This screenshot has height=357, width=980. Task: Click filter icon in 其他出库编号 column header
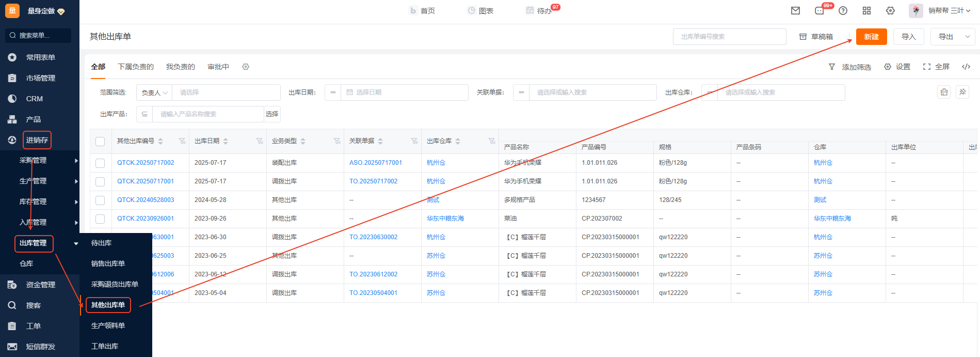[182, 141]
